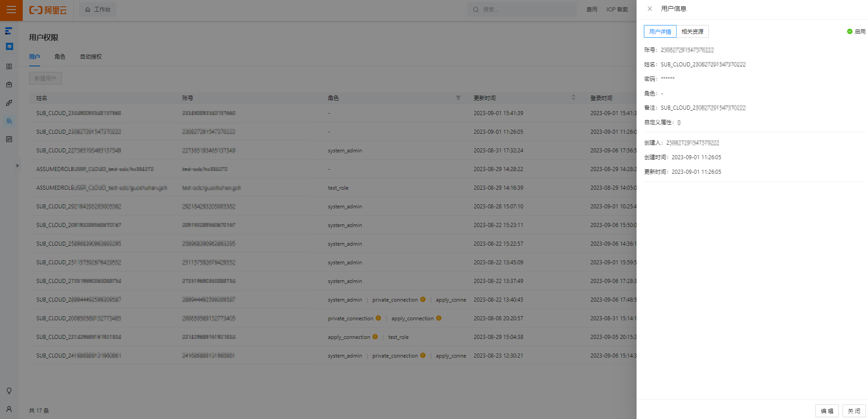Screen dimensions: 868x419
Task: Open the briefcase icon in the left sidebar
Action: [9, 85]
